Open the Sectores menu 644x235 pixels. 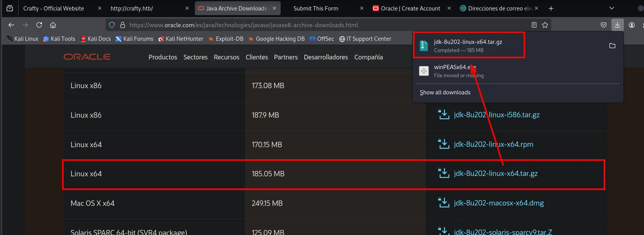pos(196,57)
